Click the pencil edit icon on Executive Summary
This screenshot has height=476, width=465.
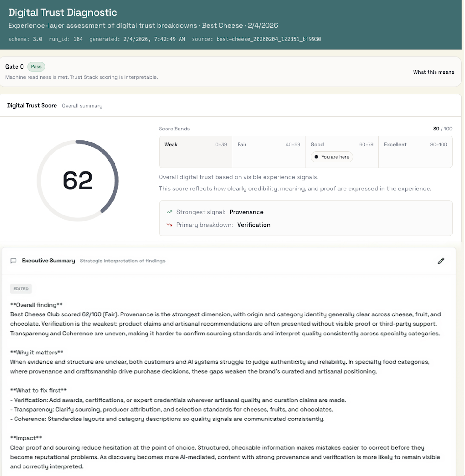point(441,261)
